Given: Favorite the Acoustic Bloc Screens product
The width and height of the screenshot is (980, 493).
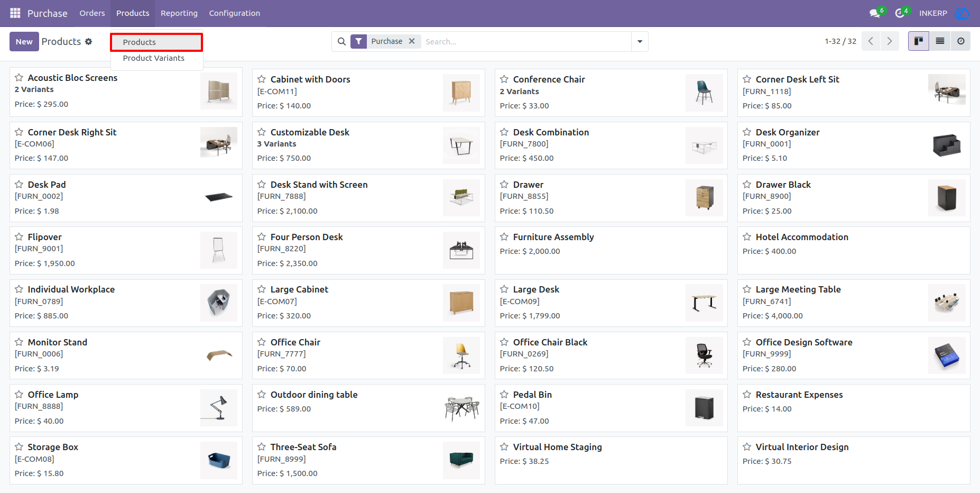Looking at the screenshot, I should [19, 78].
